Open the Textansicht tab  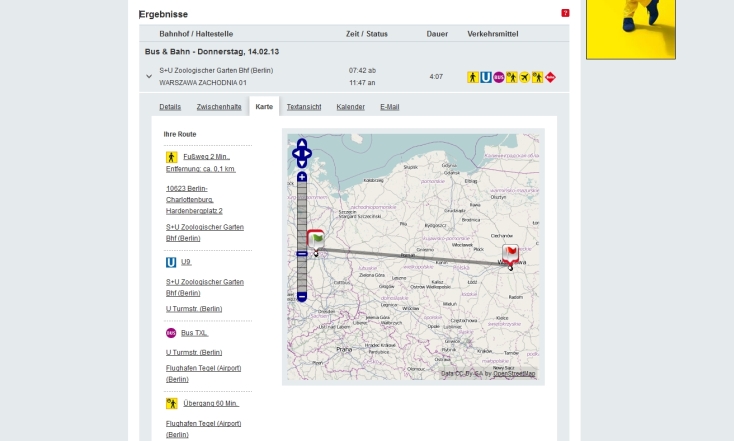pyautogui.click(x=304, y=106)
